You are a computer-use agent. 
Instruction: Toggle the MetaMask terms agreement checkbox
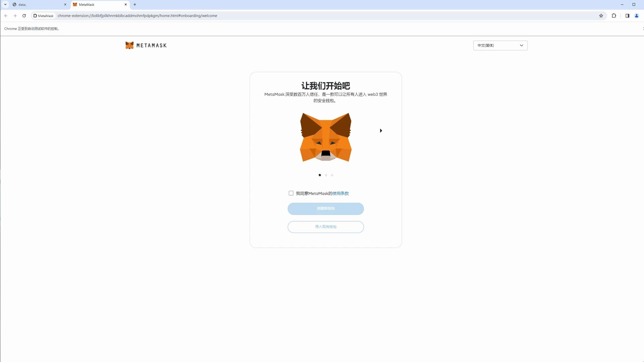291,193
